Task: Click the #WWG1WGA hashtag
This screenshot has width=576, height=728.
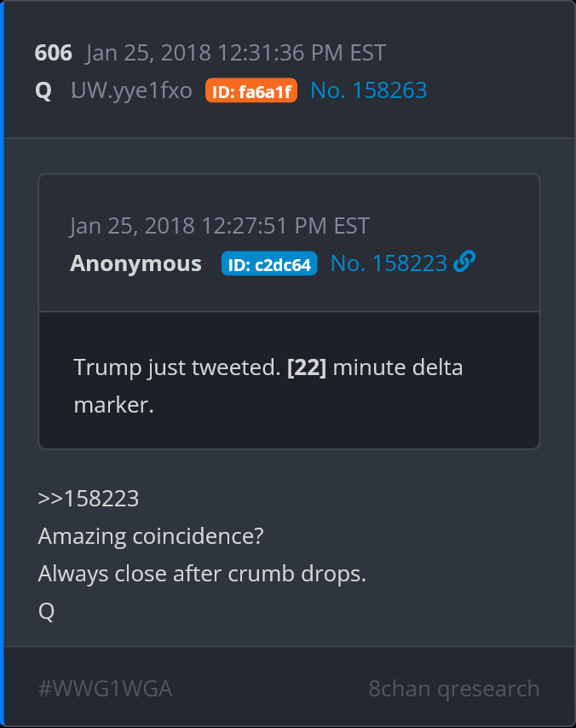Action: pyautogui.click(x=105, y=688)
